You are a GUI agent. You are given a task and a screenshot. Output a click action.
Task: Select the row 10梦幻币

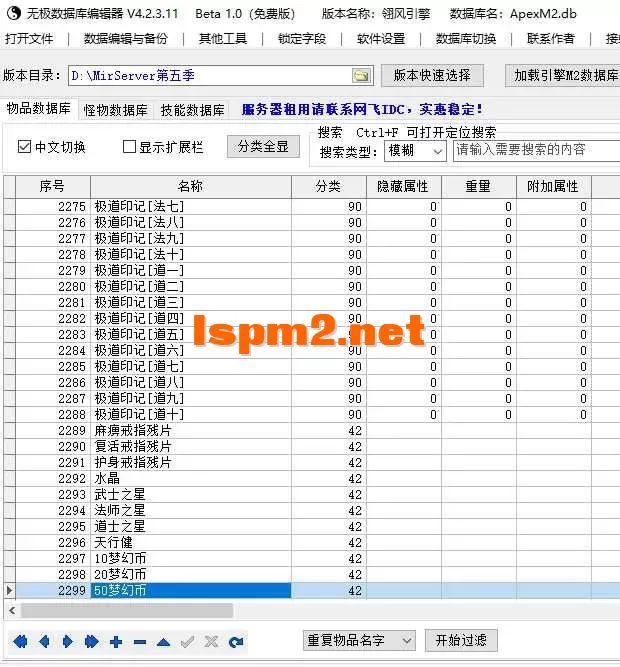click(x=311, y=559)
